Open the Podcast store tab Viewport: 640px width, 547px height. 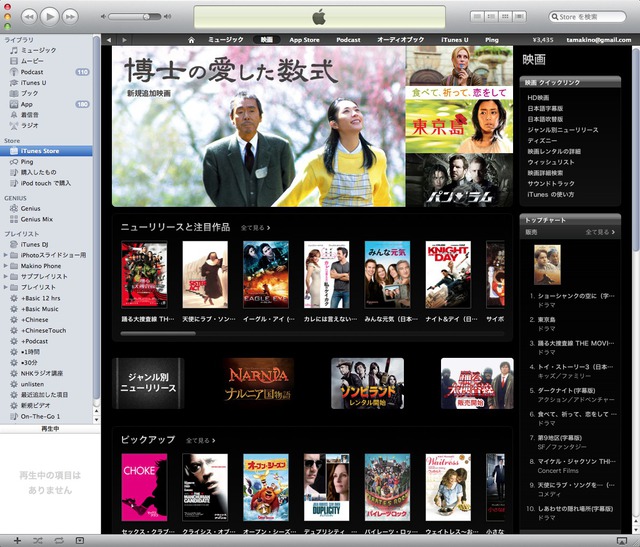click(x=348, y=40)
